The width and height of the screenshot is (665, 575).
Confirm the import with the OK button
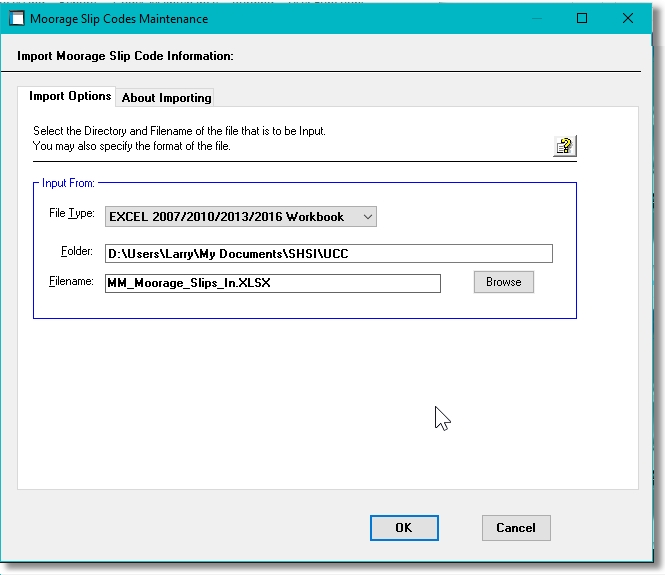click(x=403, y=528)
